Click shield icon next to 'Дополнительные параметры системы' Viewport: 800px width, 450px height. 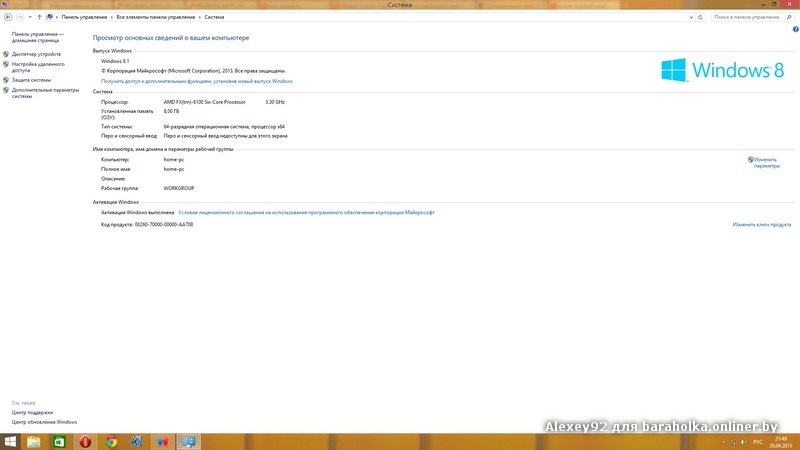point(6,90)
